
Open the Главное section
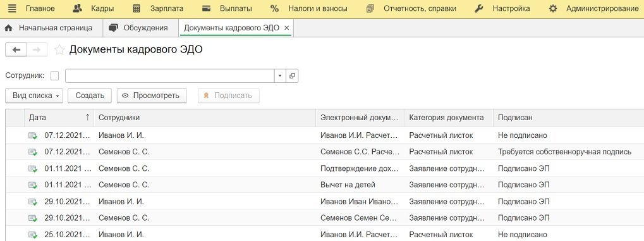(40, 9)
